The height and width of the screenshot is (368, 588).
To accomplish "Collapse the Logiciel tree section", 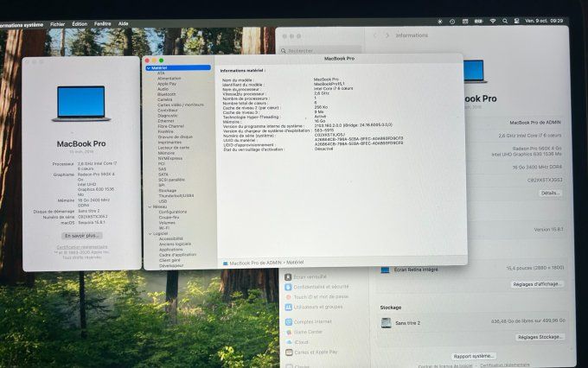I will pyautogui.click(x=150, y=234).
